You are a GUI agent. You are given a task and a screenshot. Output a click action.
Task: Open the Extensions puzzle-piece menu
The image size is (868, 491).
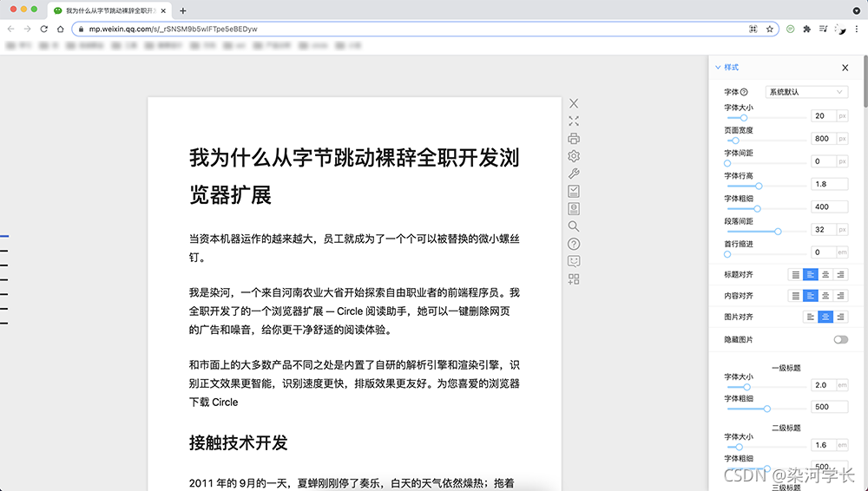click(806, 29)
